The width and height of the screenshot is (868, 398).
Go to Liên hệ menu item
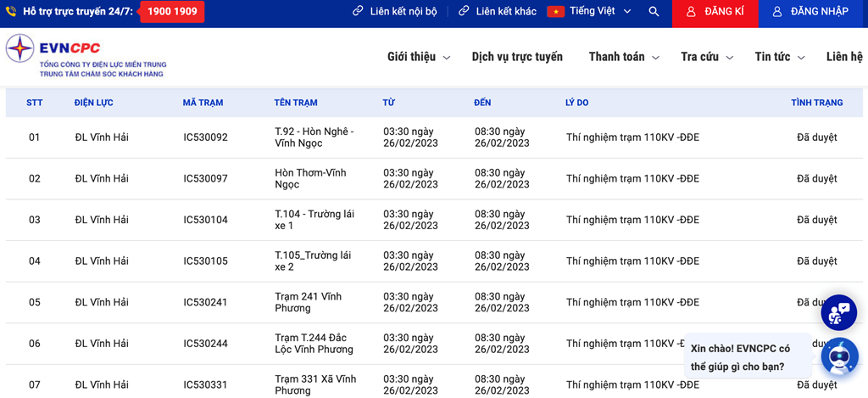coord(844,57)
